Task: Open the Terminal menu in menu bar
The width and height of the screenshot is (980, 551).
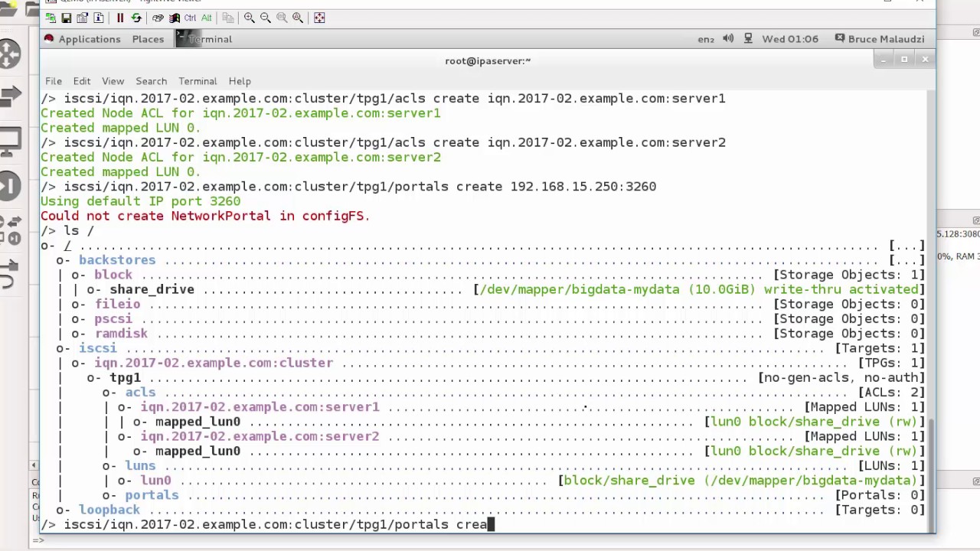Action: [198, 81]
